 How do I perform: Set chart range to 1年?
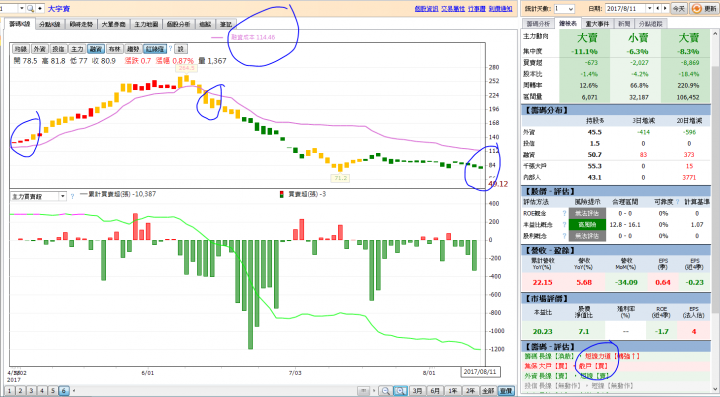453,391
